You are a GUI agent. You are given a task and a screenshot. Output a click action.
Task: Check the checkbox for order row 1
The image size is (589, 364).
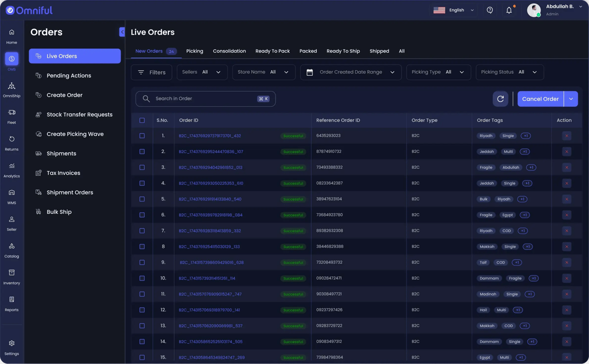pyautogui.click(x=142, y=136)
